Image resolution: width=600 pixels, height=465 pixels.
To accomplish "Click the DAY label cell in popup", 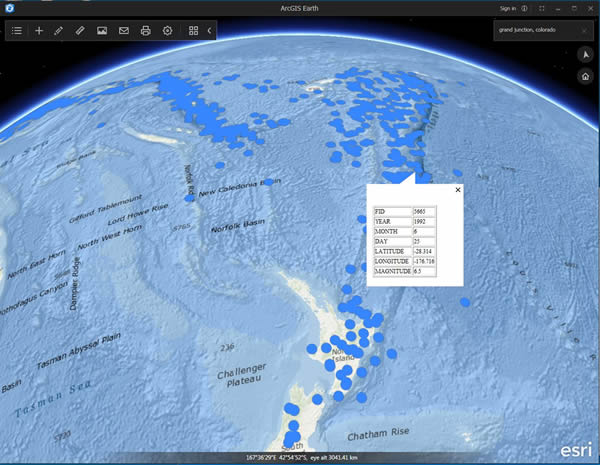I will tap(393, 241).
